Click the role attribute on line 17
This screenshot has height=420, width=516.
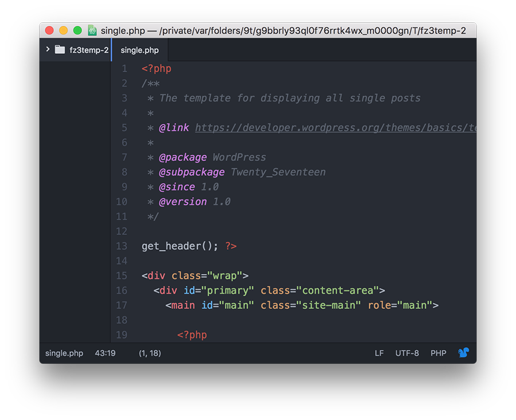(x=380, y=305)
